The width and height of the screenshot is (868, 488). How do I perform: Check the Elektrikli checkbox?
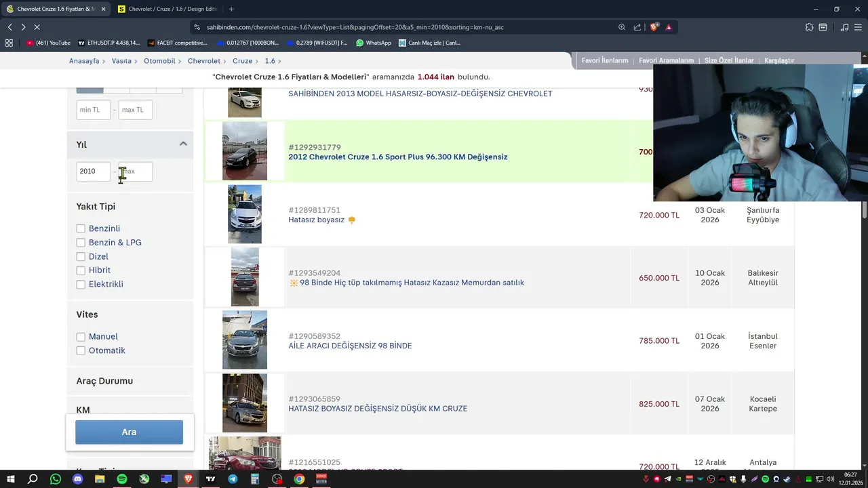[x=81, y=285]
